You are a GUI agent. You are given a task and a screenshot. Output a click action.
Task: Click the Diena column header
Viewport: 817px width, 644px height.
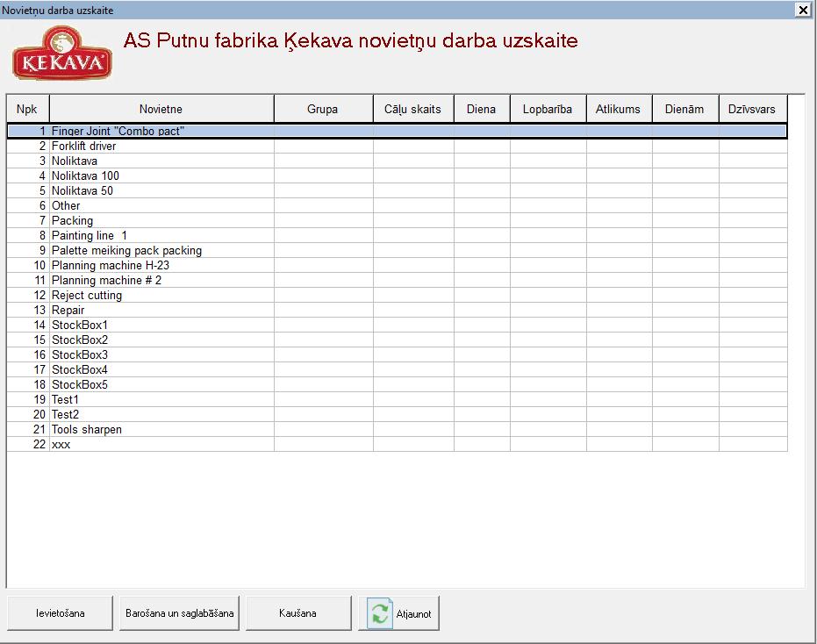[482, 109]
